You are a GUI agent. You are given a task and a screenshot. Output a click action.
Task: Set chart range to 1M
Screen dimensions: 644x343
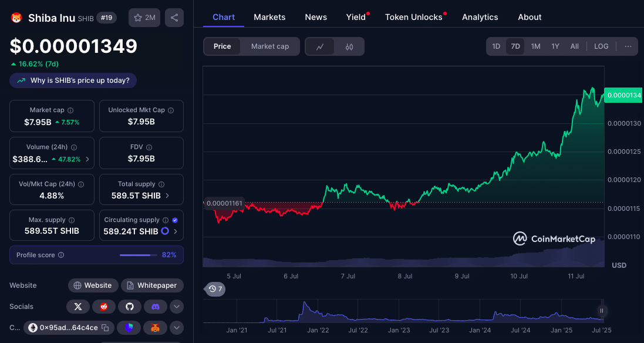[x=535, y=46]
